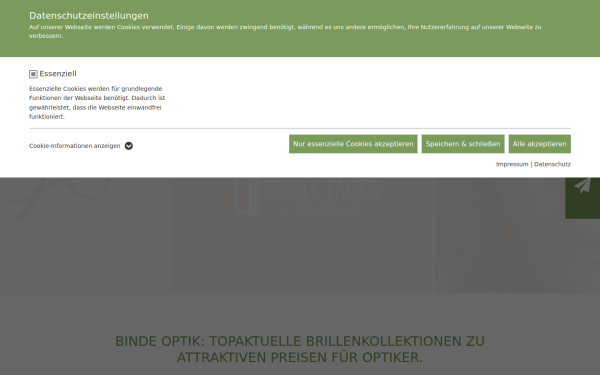Click the paper plane contact icon
This screenshot has width=600, height=375.
[x=582, y=186]
